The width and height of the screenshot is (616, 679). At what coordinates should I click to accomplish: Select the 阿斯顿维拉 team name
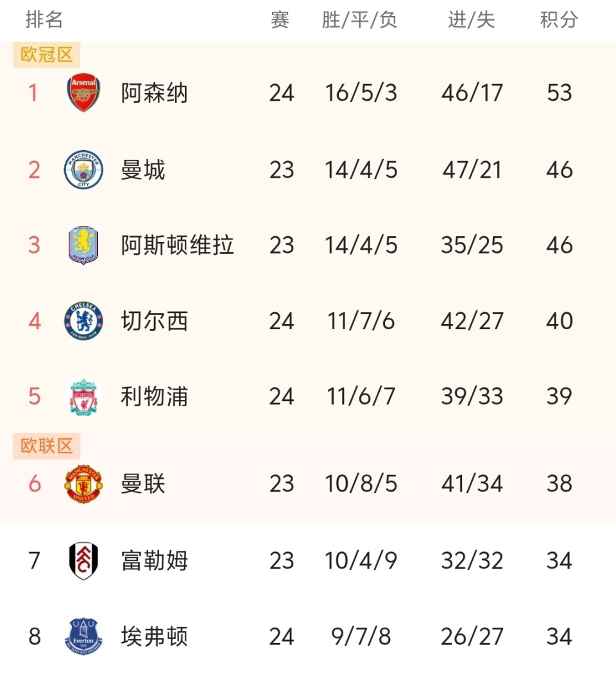tap(177, 245)
